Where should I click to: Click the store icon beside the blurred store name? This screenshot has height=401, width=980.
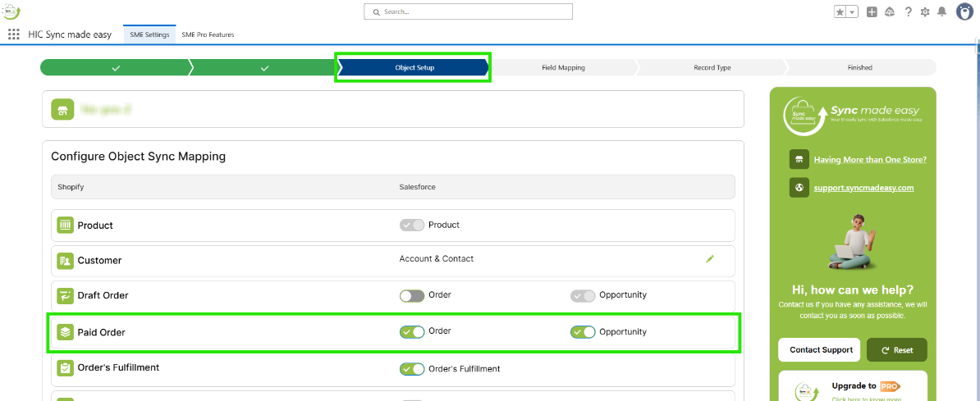(x=62, y=110)
